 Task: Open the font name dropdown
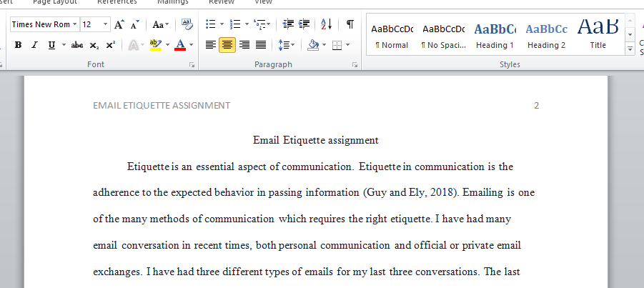[x=75, y=24]
